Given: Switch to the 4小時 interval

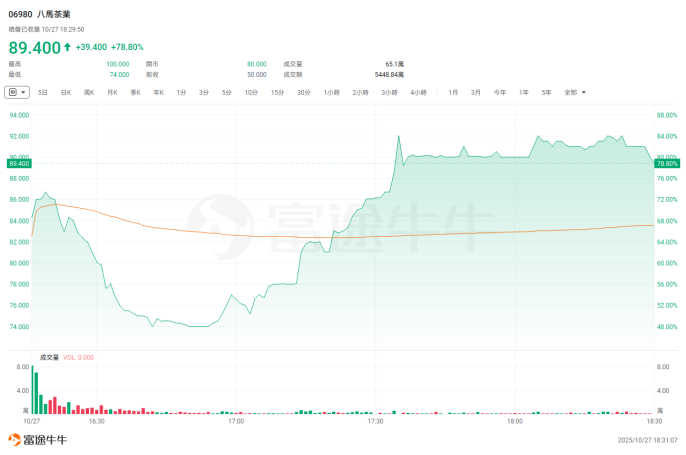Looking at the screenshot, I should 418,92.
